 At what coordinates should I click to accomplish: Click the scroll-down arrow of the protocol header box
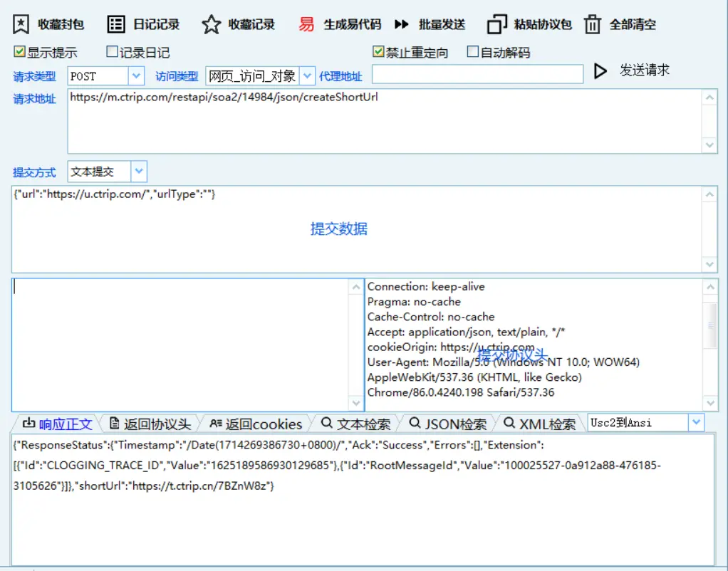pos(710,403)
